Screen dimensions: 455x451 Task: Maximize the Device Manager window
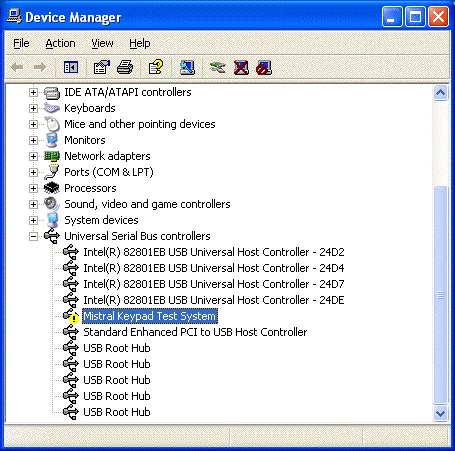pos(415,17)
